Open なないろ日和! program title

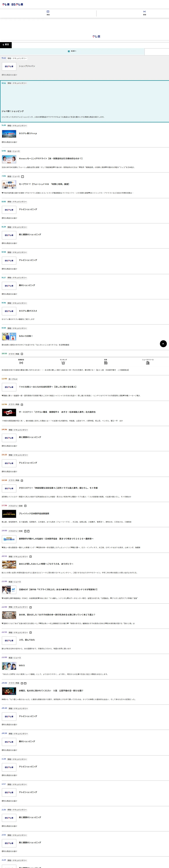coord(26,336)
